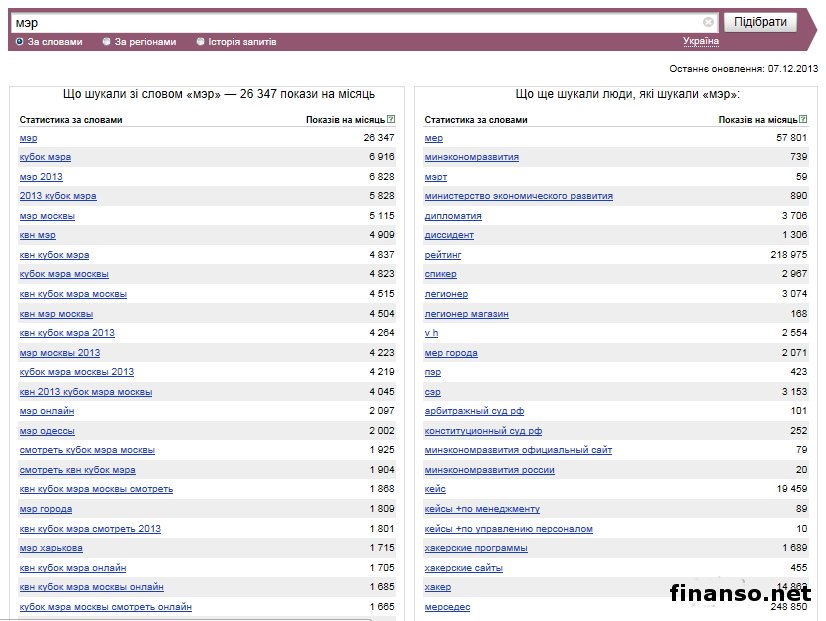Viewport: 826px width, 621px height.
Task: Clear the search field with the X icon
Action: tap(708, 22)
